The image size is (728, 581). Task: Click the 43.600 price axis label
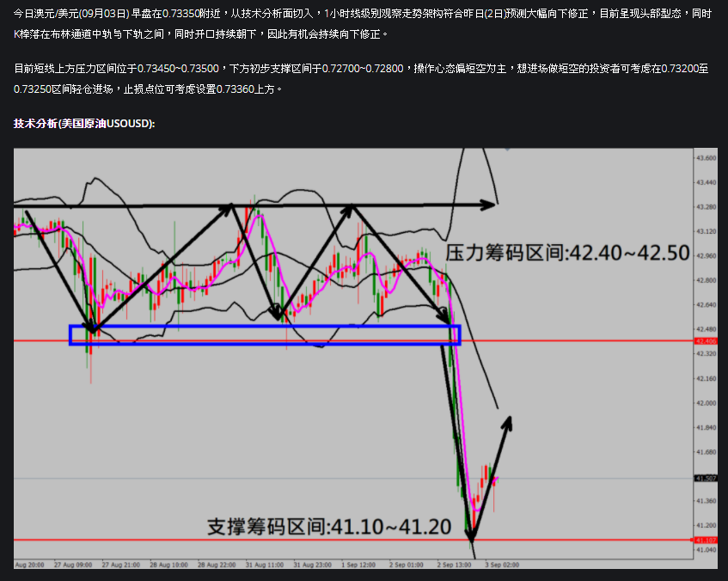pyautogui.click(x=706, y=158)
